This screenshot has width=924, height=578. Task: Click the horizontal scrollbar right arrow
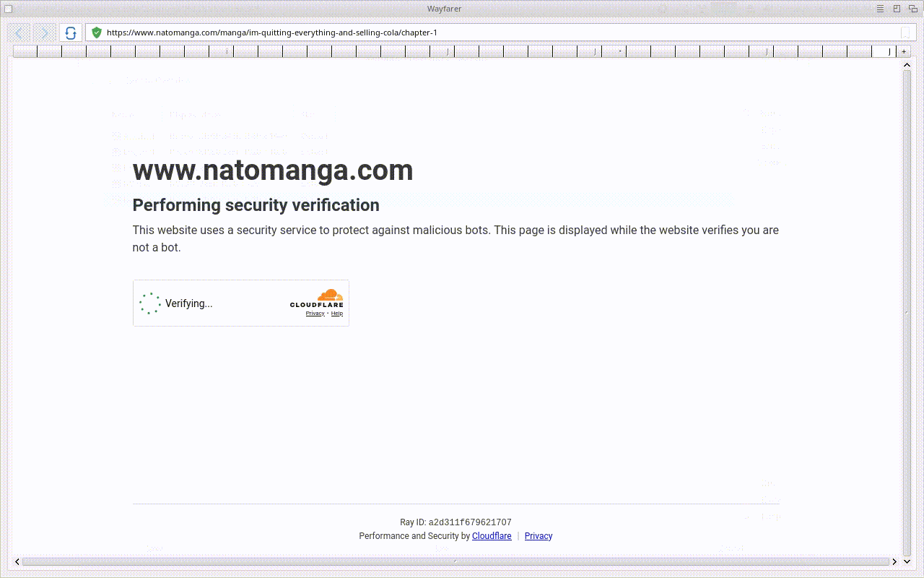pyautogui.click(x=895, y=561)
